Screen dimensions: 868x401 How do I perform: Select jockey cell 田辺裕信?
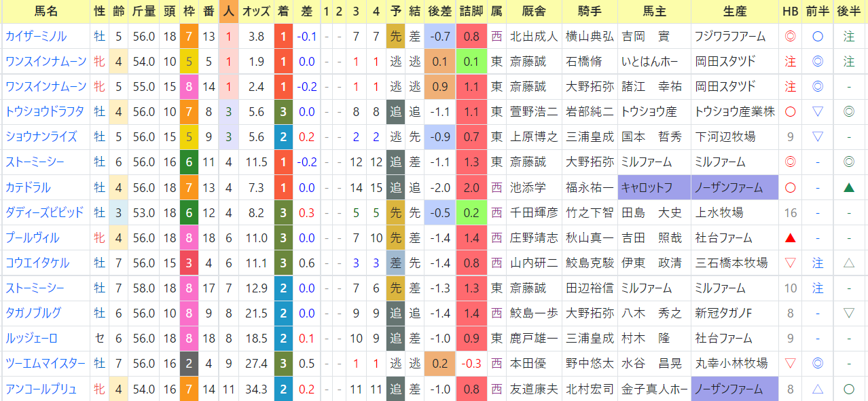point(590,288)
